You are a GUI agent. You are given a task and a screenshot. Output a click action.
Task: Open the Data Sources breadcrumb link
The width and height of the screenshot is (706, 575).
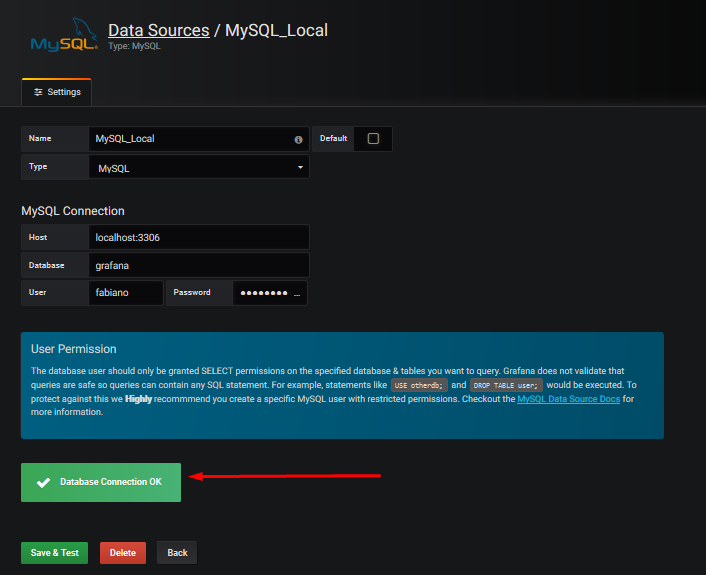tap(158, 30)
